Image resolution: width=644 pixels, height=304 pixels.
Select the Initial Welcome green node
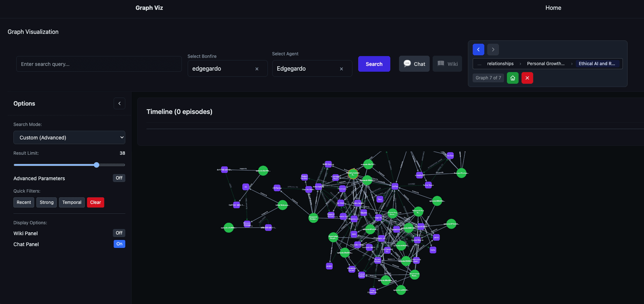pos(283,205)
